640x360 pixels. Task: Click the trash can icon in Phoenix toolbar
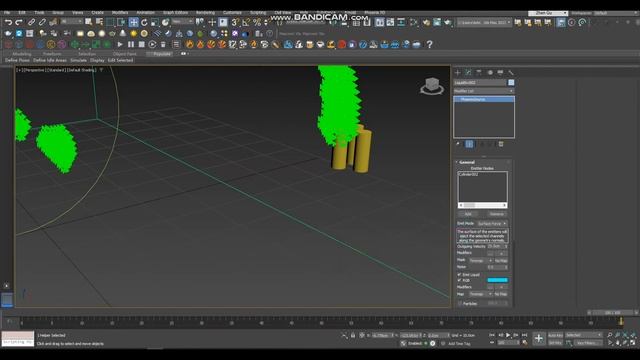163,44
